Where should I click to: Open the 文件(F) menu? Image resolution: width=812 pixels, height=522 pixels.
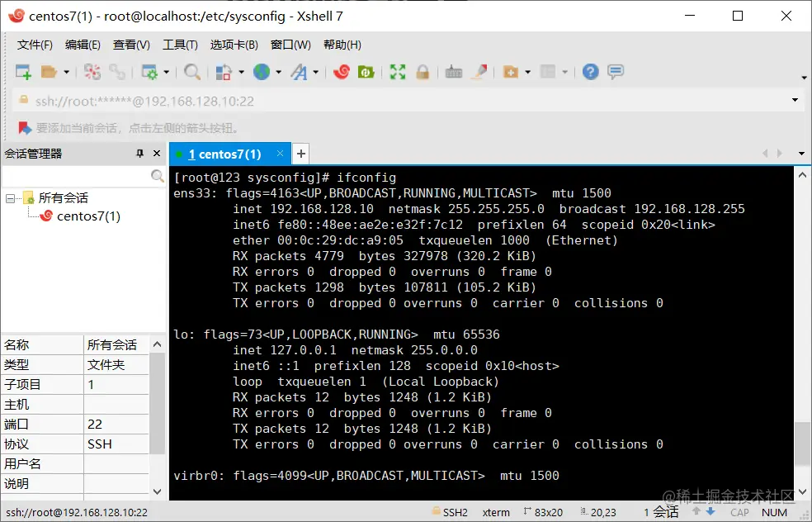[x=35, y=45]
